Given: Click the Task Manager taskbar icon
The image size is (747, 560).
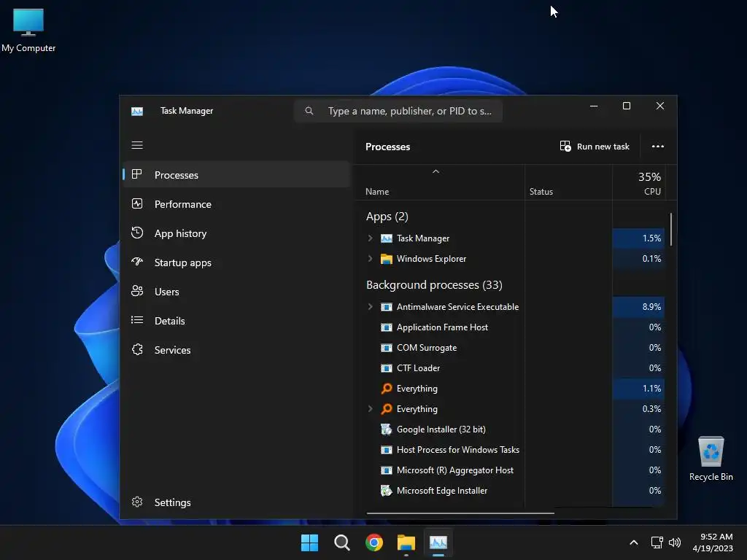Looking at the screenshot, I should click(x=438, y=542).
